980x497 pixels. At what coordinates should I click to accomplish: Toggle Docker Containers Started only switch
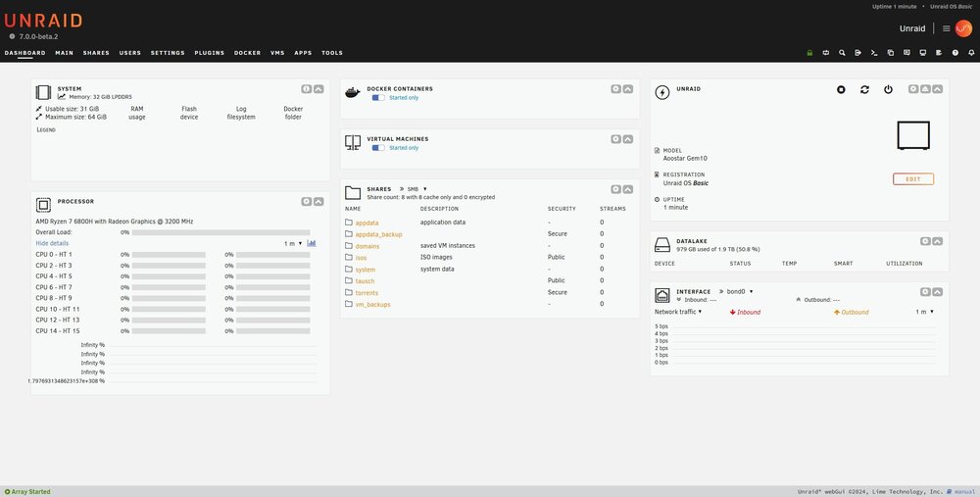[x=378, y=97]
